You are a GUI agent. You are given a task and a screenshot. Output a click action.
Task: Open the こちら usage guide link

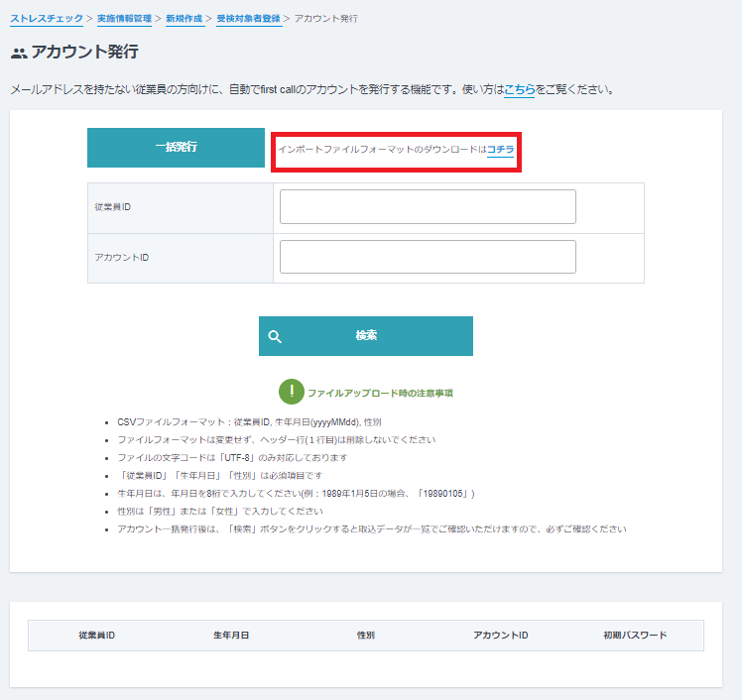(519, 89)
